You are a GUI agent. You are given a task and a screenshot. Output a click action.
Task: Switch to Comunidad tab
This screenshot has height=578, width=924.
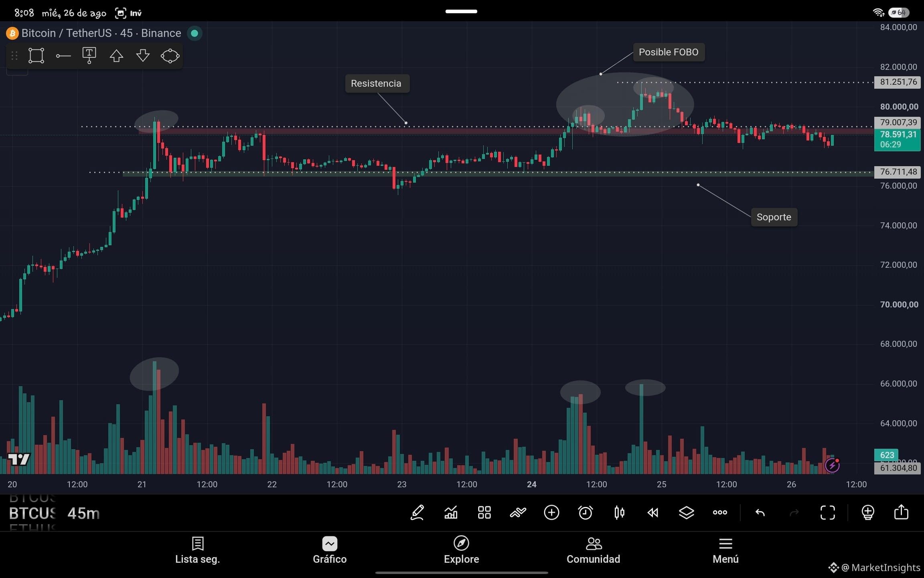point(593,550)
